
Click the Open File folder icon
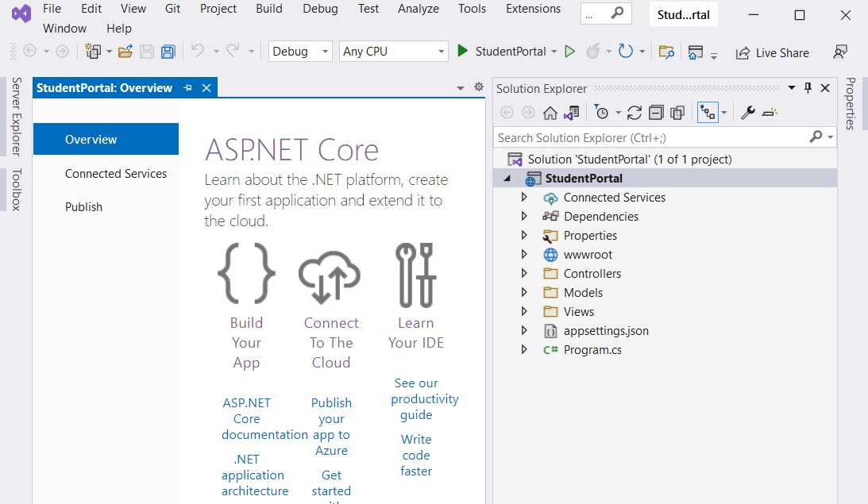125,52
